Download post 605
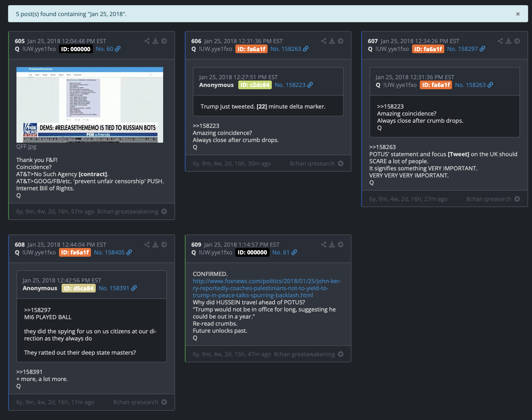532x420 pixels. point(155,41)
